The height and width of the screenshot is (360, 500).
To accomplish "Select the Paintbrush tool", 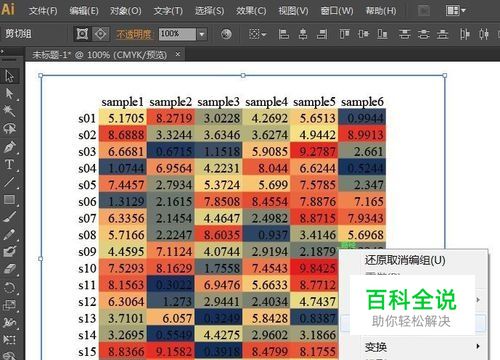I will 9,217.
